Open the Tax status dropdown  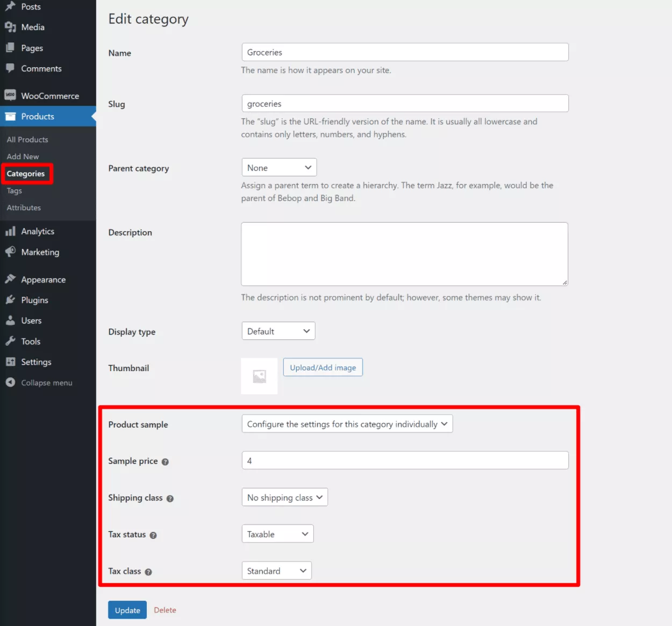coord(277,534)
